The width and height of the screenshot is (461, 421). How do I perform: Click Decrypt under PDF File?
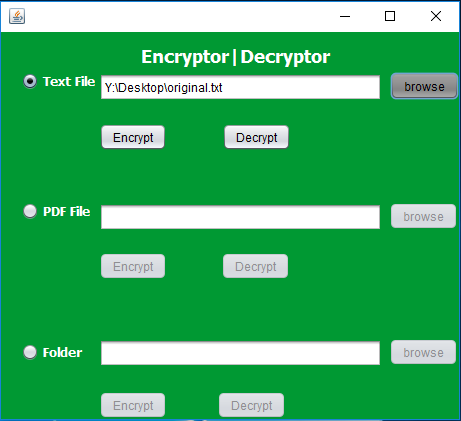[x=255, y=266]
